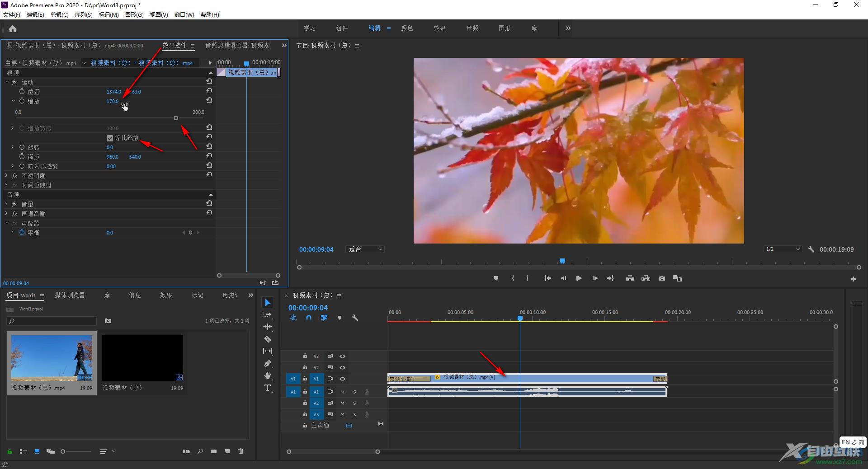Viewport: 868px width, 469px height.
Task: Collapse the 缩放 property
Action: tap(13, 101)
